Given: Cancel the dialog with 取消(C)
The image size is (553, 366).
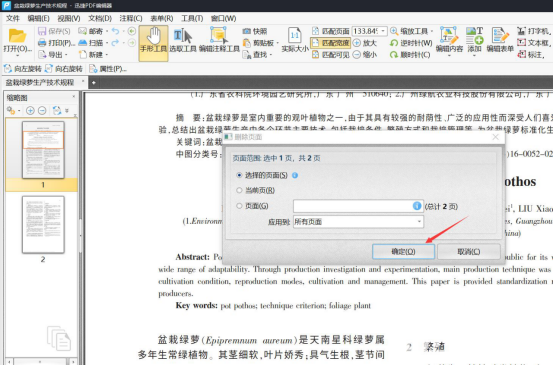Looking at the screenshot, I should (x=469, y=251).
